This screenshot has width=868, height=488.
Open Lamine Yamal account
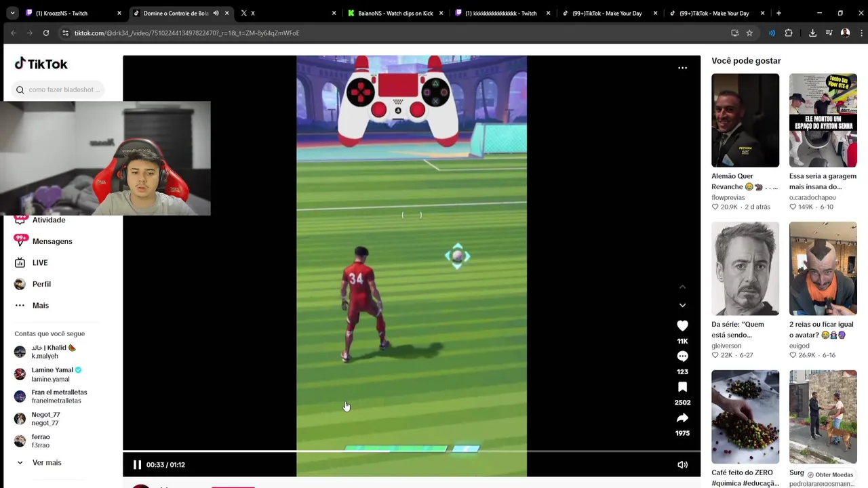tap(54, 374)
